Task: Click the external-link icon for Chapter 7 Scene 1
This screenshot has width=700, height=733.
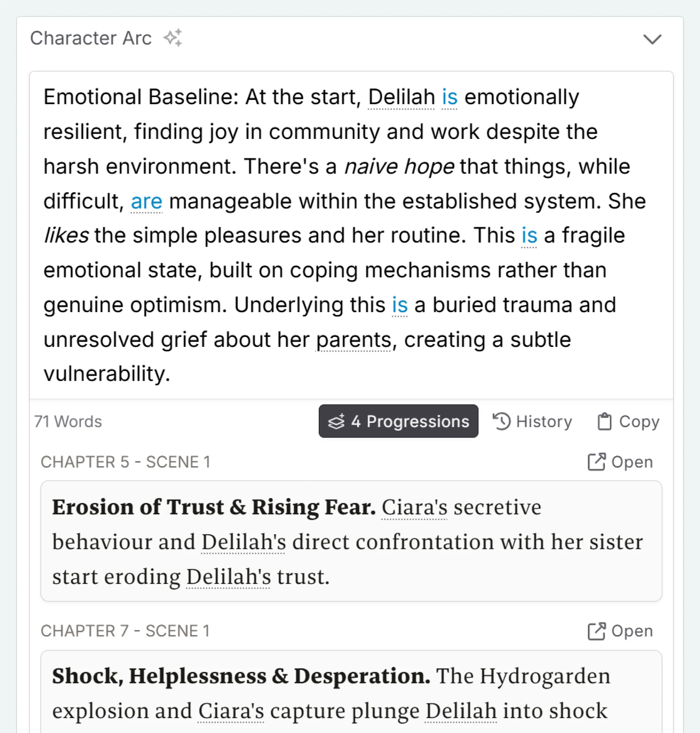Action: (597, 631)
